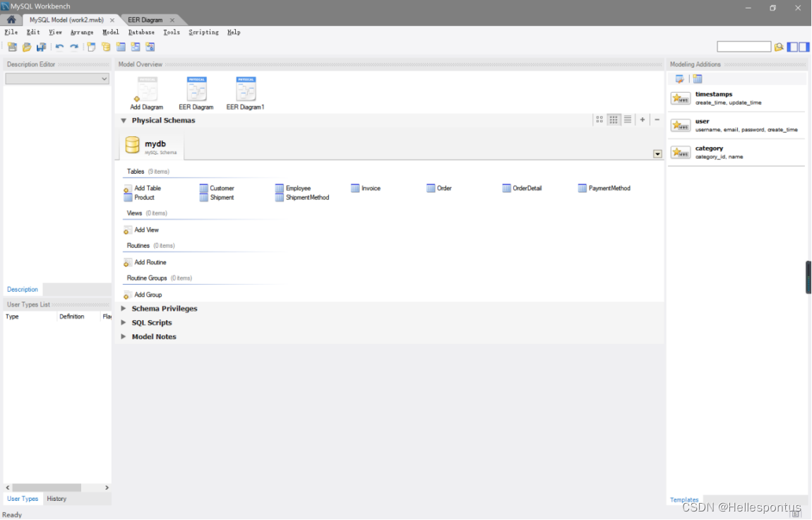Save the model via floppy disk icon
The width and height of the screenshot is (812, 520).
click(x=41, y=47)
